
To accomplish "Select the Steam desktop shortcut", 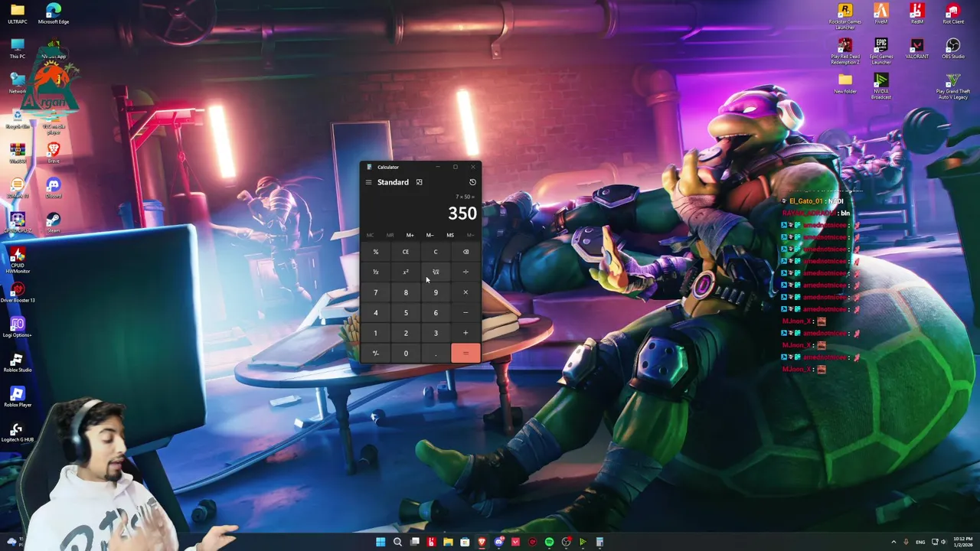I will point(53,223).
